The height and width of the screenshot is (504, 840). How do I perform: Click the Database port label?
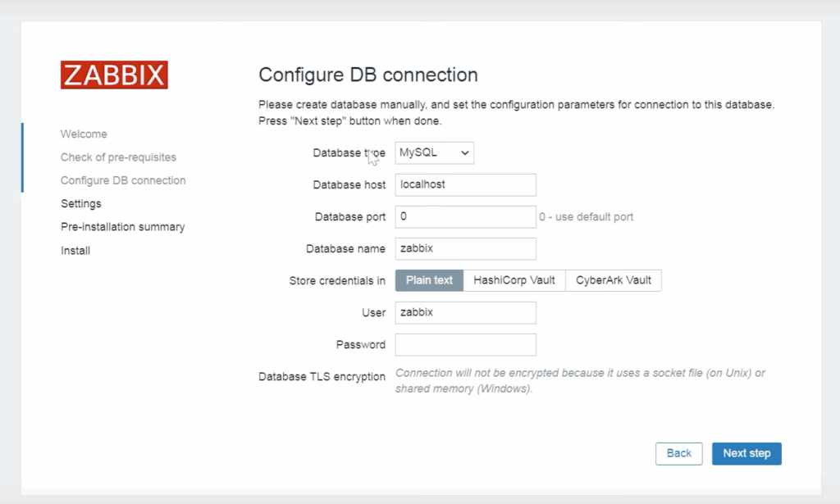350,217
